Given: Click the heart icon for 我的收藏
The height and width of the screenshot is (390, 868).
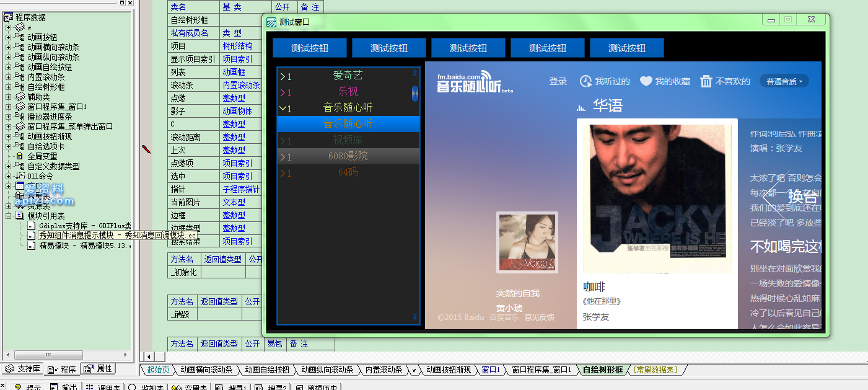Looking at the screenshot, I should [646, 81].
